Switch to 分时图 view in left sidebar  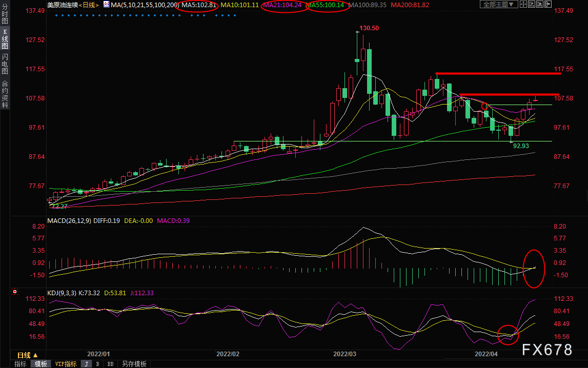(5, 15)
